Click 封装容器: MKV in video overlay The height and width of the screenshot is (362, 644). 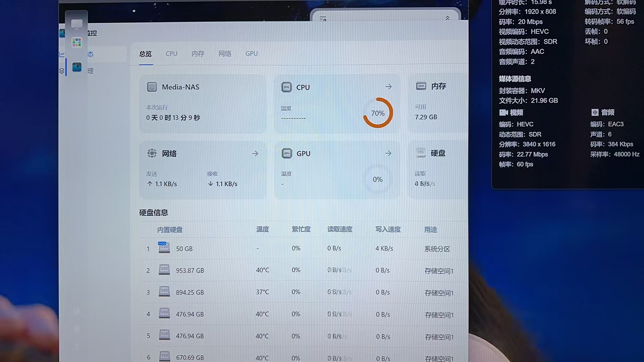click(x=522, y=91)
